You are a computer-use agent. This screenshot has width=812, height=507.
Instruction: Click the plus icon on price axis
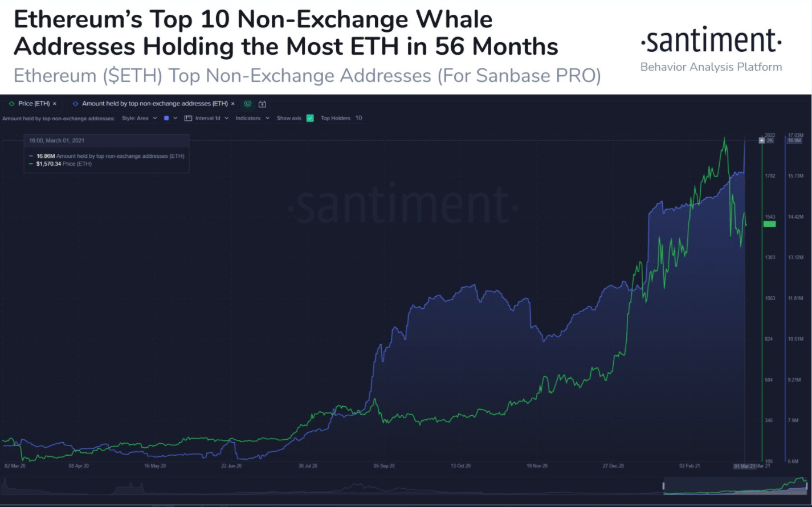click(762, 140)
